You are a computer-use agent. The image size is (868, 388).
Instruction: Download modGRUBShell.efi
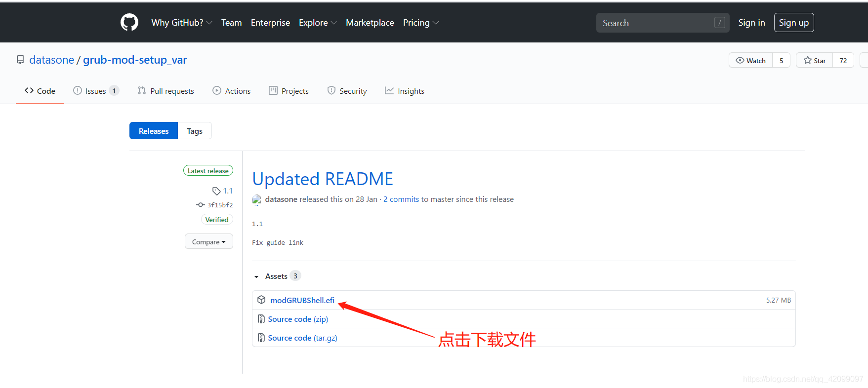pos(302,300)
